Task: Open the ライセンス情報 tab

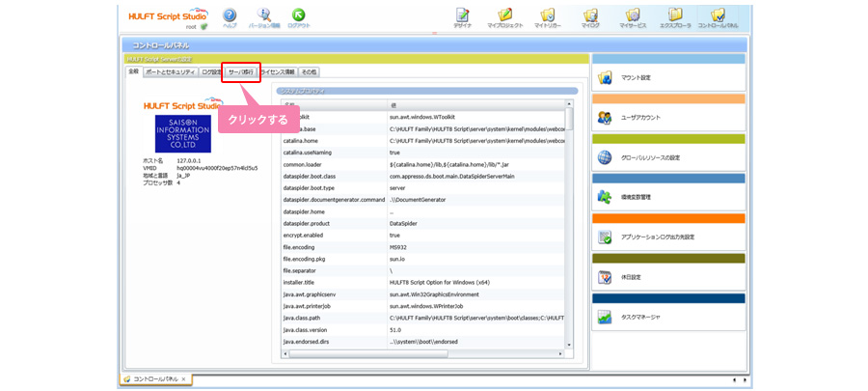Action: (x=278, y=72)
